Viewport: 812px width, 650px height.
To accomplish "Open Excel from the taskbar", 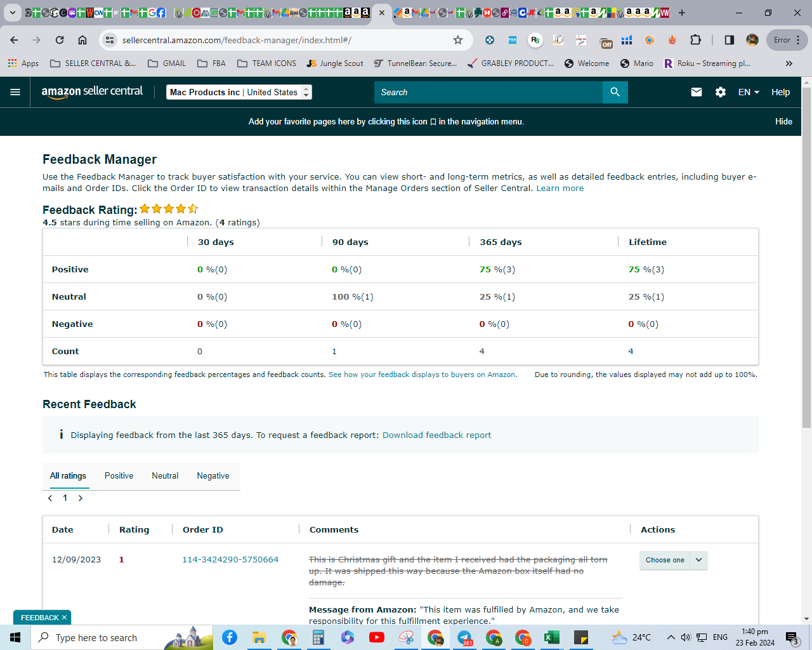I will point(552,637).
